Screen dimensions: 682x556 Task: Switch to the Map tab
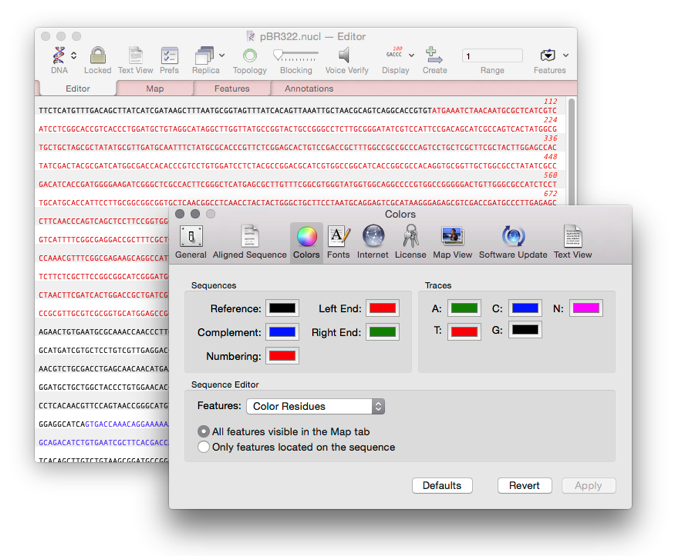coord(155,89)
